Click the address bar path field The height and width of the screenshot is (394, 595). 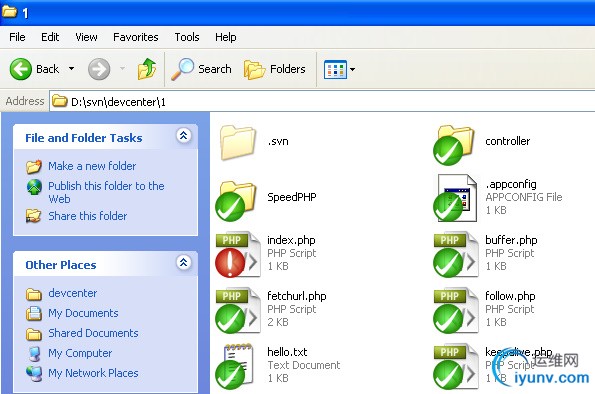pyautogui.click(x=322, y=102)
